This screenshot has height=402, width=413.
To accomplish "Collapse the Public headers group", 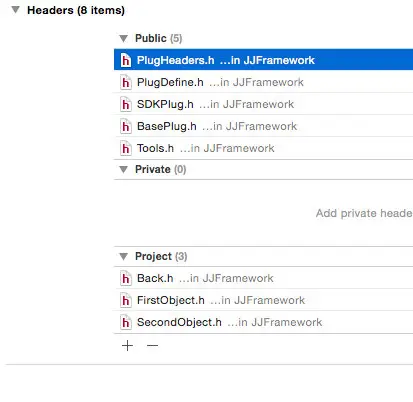I will (x=124, y=38).
